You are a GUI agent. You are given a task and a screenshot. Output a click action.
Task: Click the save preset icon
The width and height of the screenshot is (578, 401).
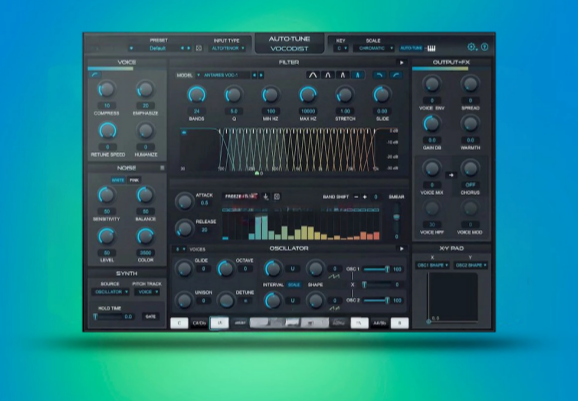[199, 48]
